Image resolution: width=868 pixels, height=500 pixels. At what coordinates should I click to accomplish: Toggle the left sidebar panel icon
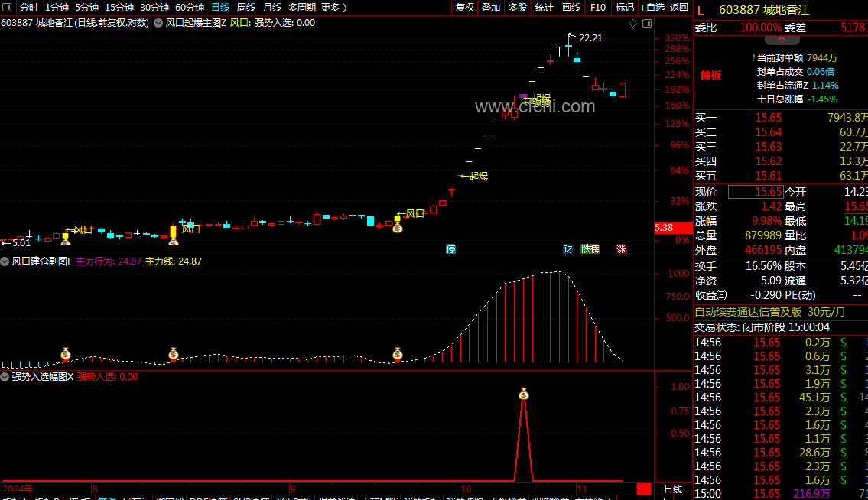(x=7, y=7)
